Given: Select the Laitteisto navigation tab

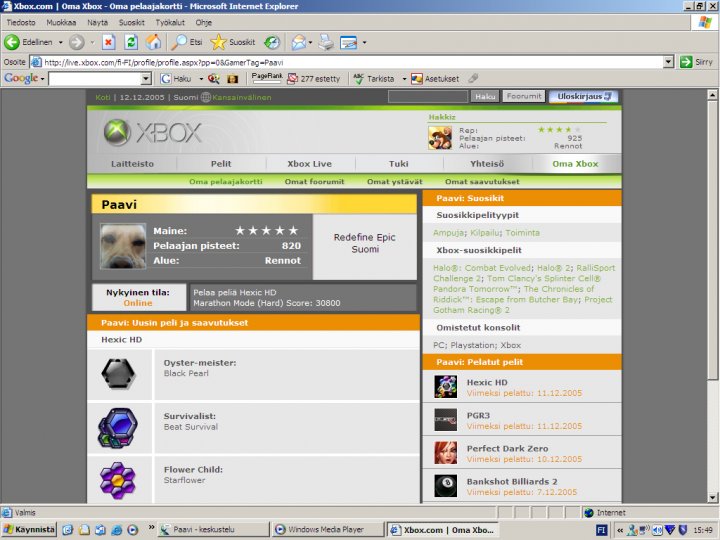Looking at the screenshot, I should (x=132, y=163).
